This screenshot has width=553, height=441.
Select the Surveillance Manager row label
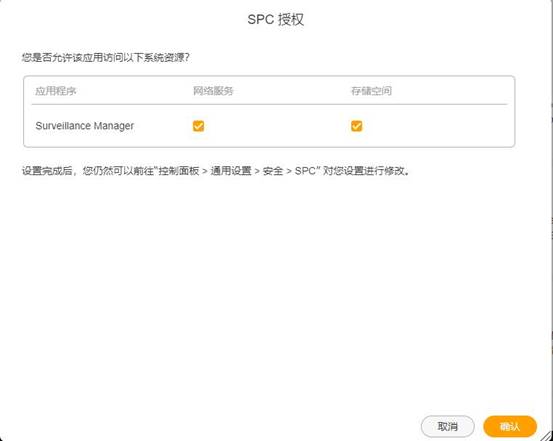[85, 126]
